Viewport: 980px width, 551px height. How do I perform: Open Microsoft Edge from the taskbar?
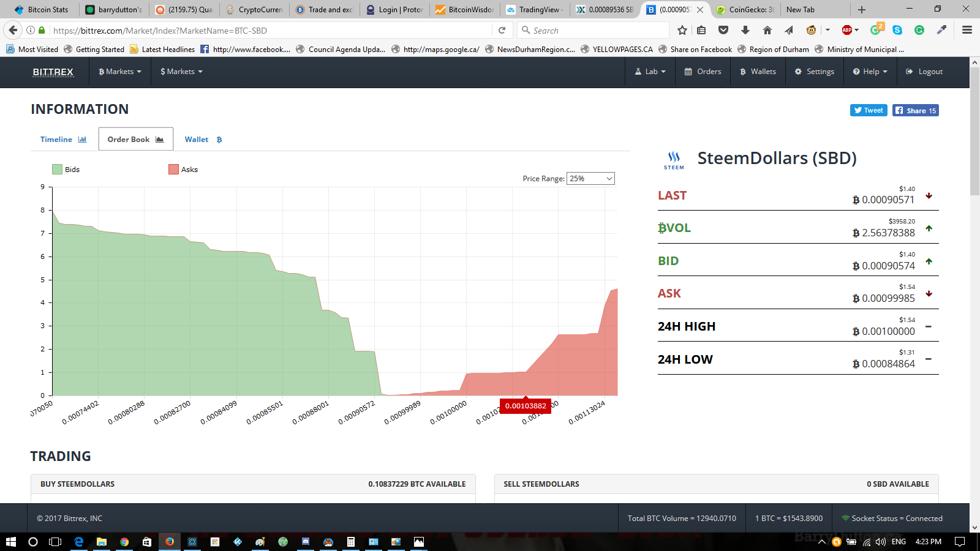tap(78, 542)
